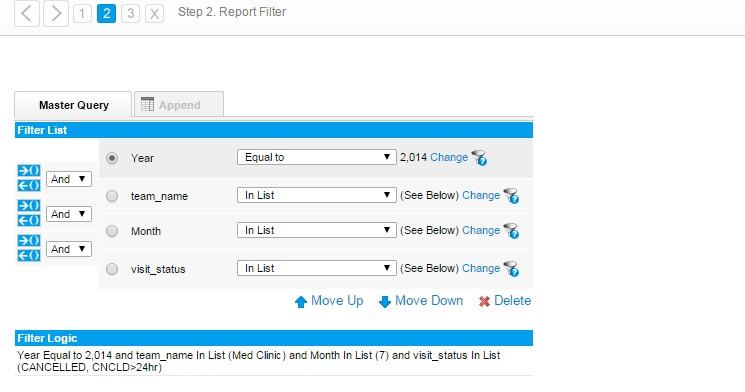Viewport: 745px width, 392px height.
Task: Switch to the Master Query tab
Action: point(73,105)
